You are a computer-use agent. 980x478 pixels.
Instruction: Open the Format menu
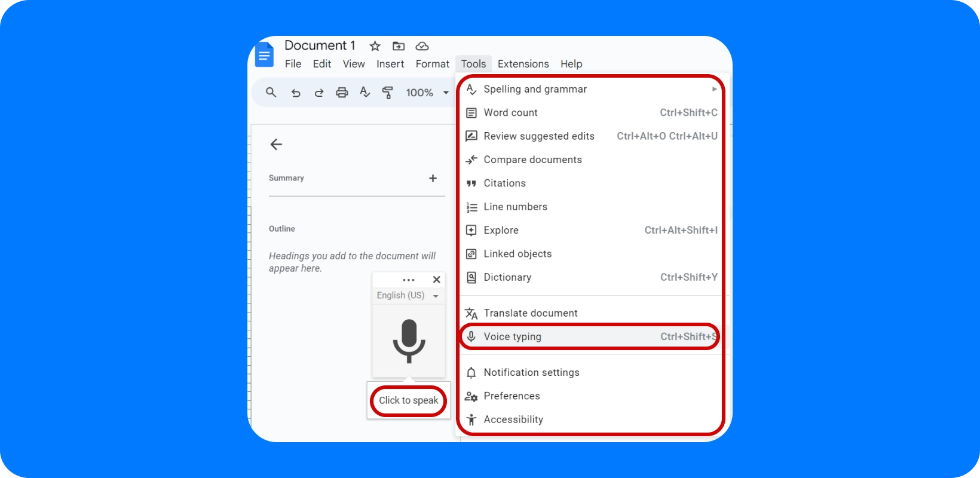(433, 64)
